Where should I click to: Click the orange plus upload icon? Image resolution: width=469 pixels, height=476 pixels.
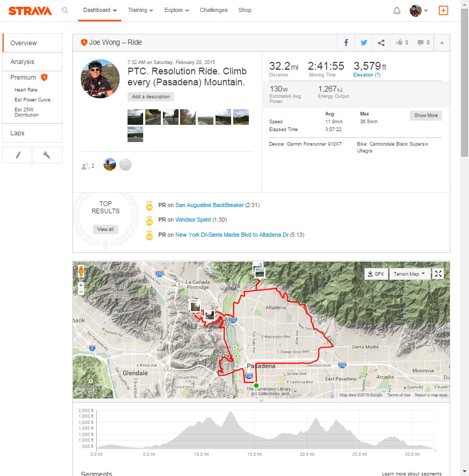443,10
